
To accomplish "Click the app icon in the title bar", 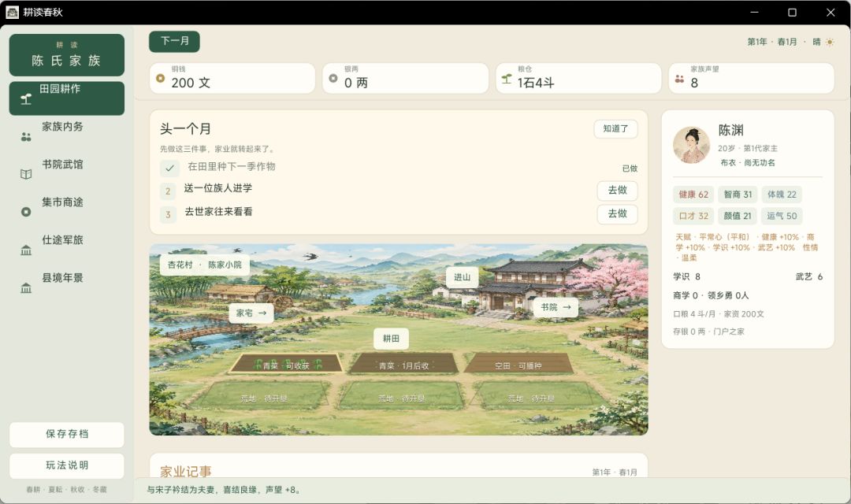I will (x=12, y=12).
